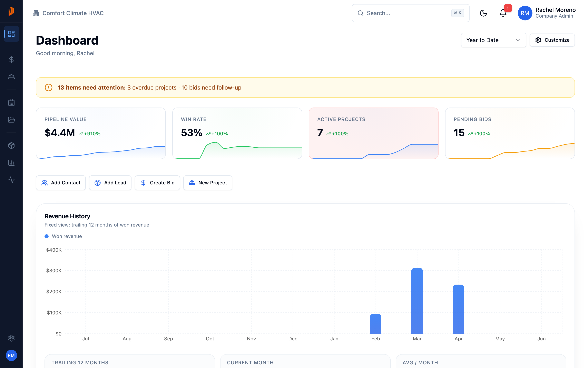This screenshot has height=368, width=588.
Task: Click the $400K y-axis label
Action: (x=54, y=250)
